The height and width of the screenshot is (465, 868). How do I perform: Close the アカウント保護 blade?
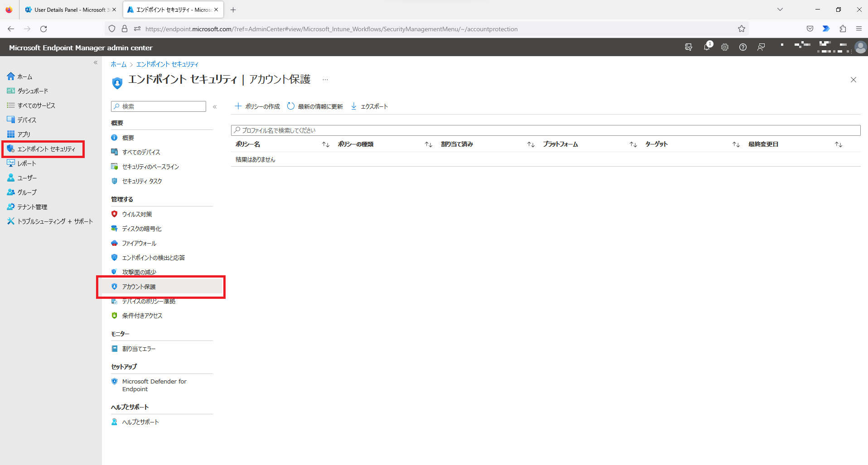[854, 80]
